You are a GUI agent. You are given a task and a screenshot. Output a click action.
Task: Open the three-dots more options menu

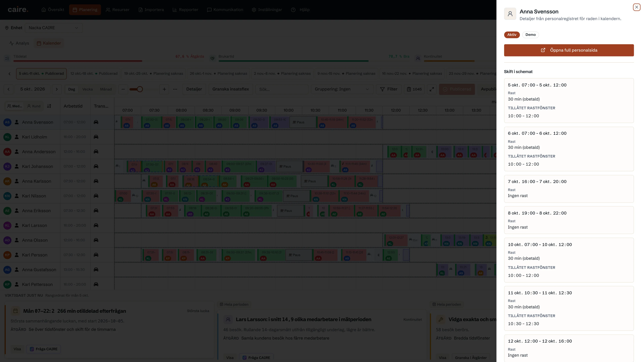coord(175,89)
